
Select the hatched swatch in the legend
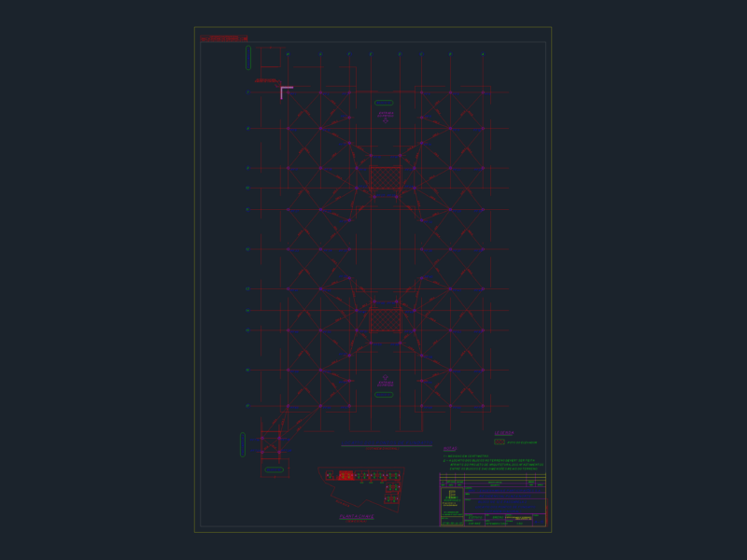click(500, 441)
